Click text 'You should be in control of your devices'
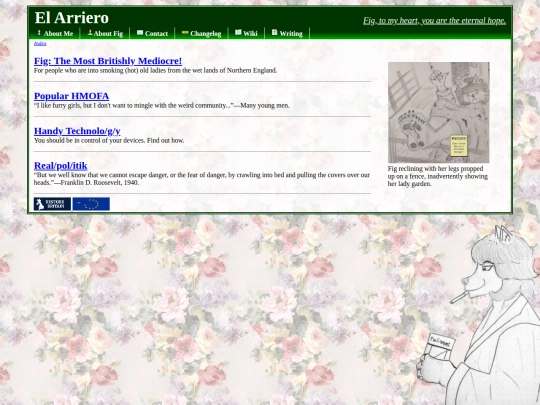The width and height of the screenshot is (540, 405). coord(109,140)
